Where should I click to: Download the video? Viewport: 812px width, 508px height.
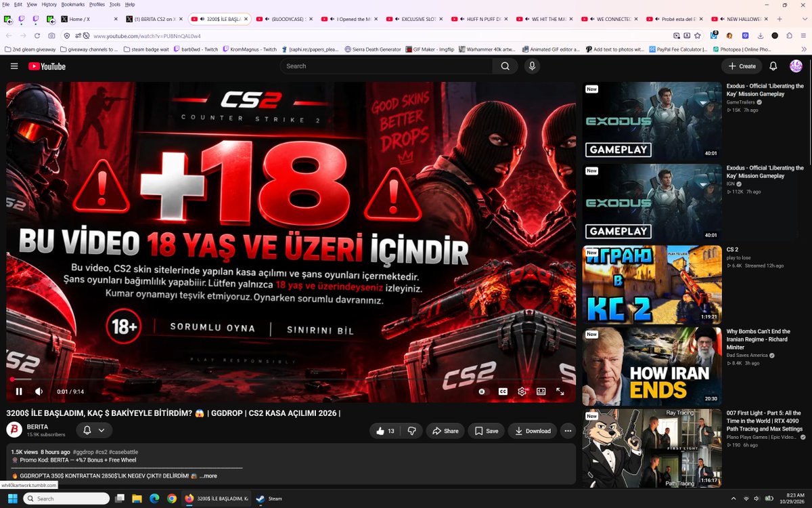(x=533, y=431)
